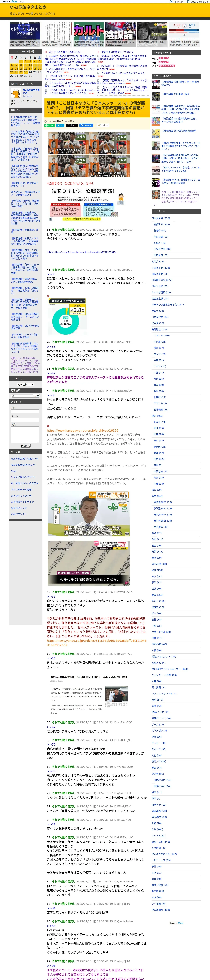Click the blog title 'なんJ政治ネタまとめ'
The height and width of the screenshot is (980, 210).
point(28,7)
